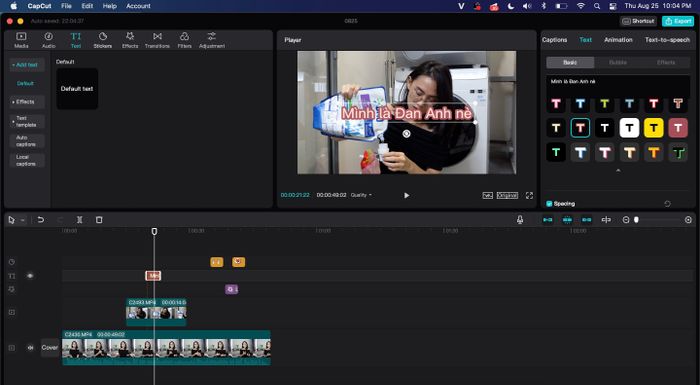Toggle the Spacing checkbox
The height and width of the screenshot is (385, 700).
click(549, 204)
